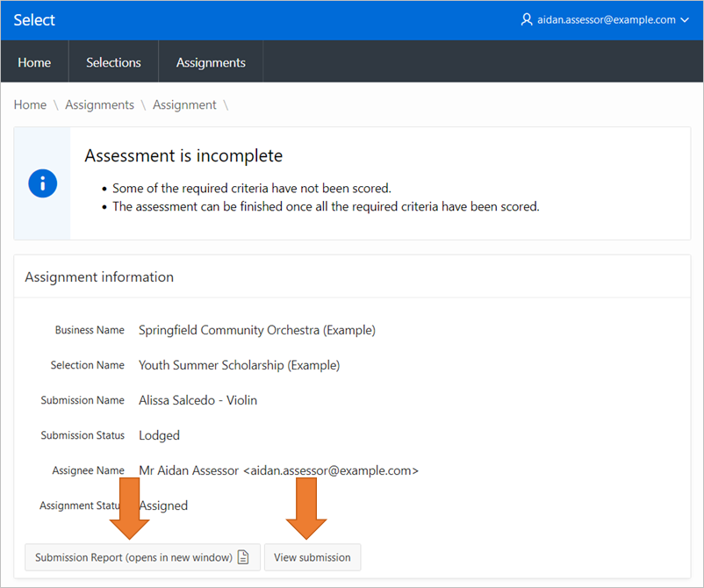The height and width of the screenshot is (588, 704).
Task: Click the Mr Aidan Assessor assignee value
Action: (278, 470)
